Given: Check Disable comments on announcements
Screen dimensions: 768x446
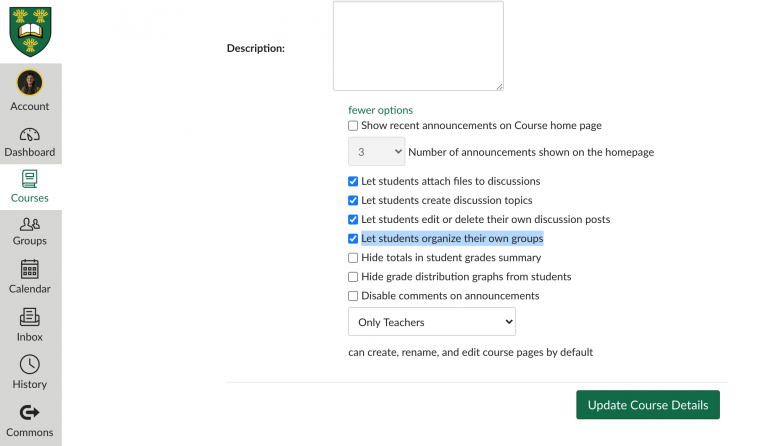Looking at the screenshot, I should pos(353,296).
